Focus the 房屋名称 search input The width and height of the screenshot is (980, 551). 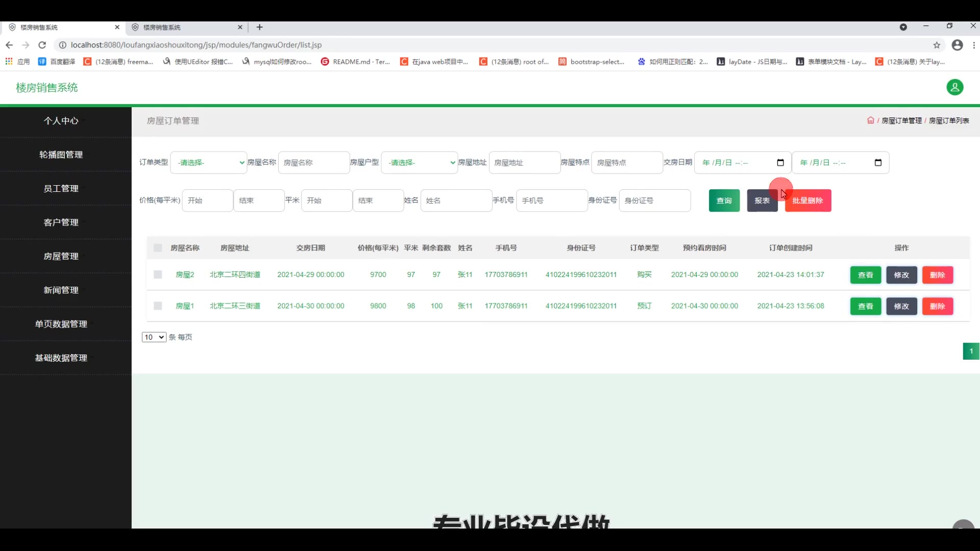(313, 163)
